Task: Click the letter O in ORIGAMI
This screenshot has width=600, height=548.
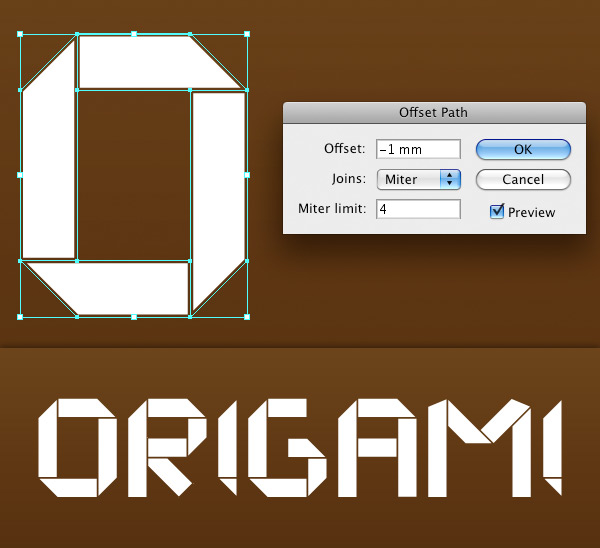Action: point(76,448)
